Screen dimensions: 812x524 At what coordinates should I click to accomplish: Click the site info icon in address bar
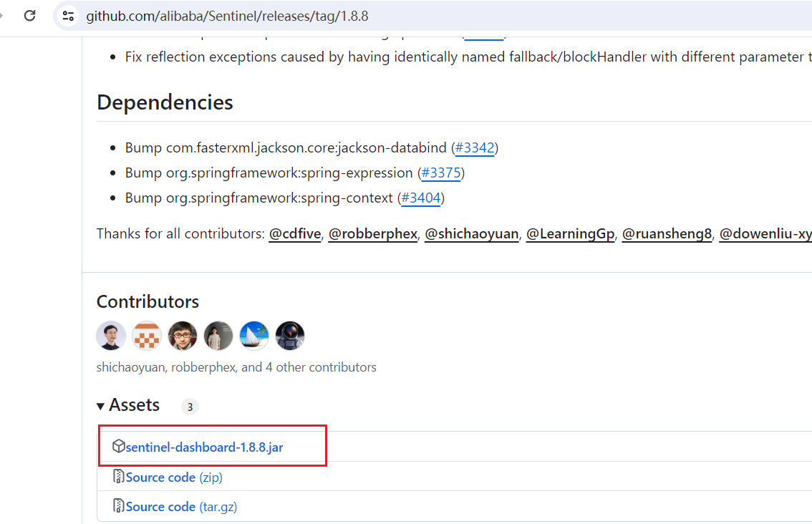68,16
